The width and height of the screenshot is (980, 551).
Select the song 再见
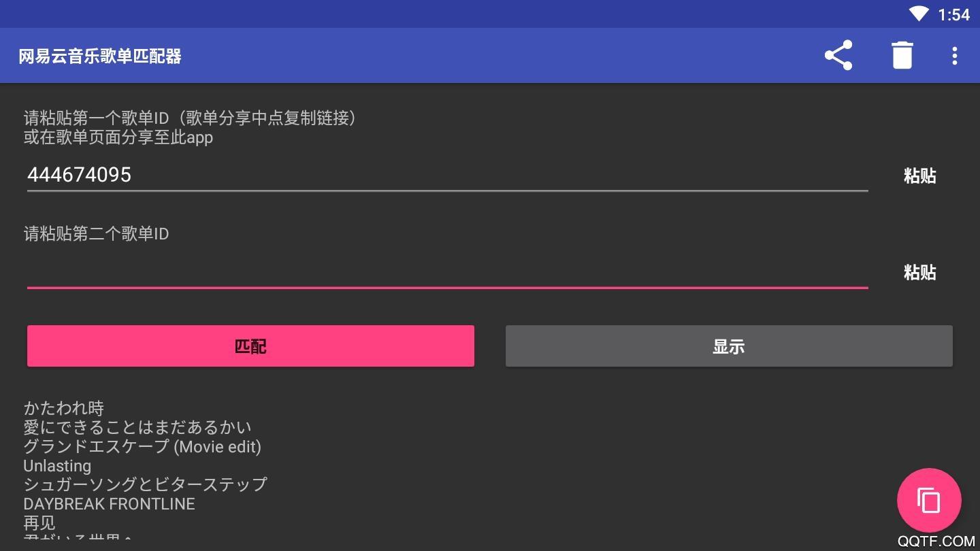click(39, 523)
